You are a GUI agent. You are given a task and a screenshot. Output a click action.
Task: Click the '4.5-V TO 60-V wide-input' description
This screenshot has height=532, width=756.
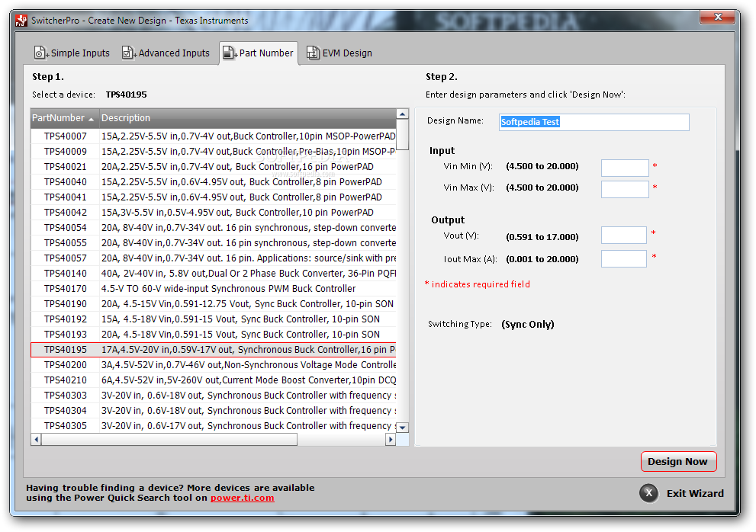tap(229, 289)
